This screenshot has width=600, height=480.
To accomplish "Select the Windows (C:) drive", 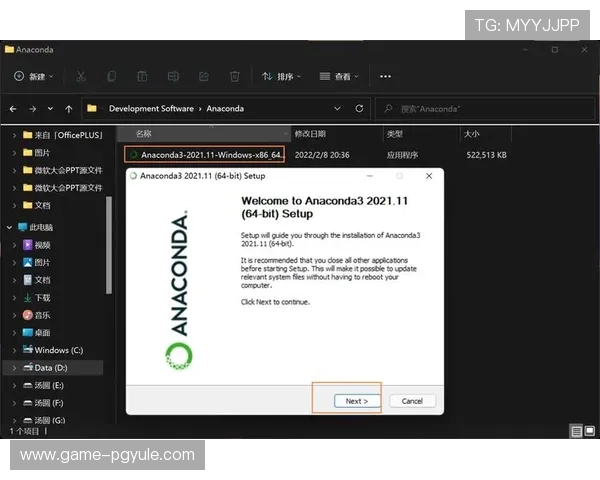I will 53,350.
